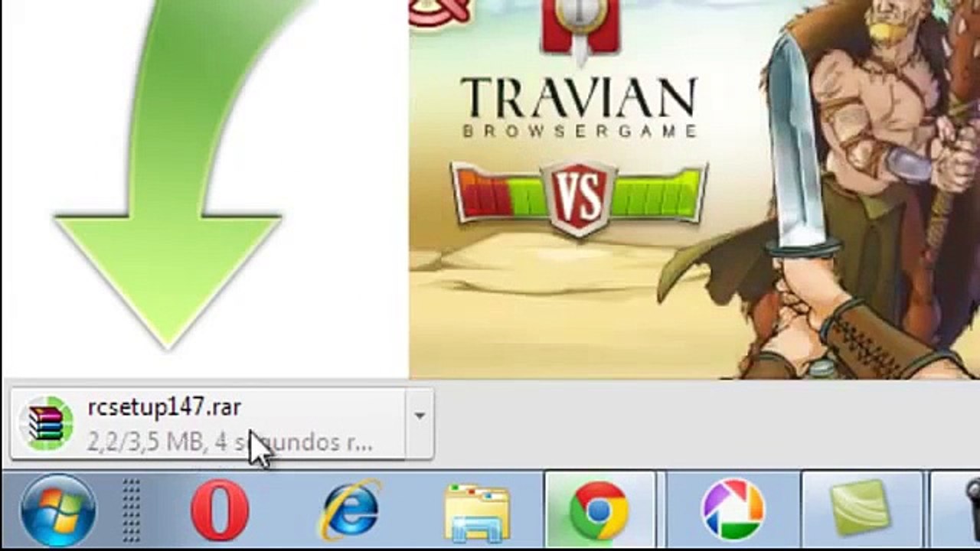
Task: Open Internet Explorer from the taskbar
Action: click(x=350, y=510)
